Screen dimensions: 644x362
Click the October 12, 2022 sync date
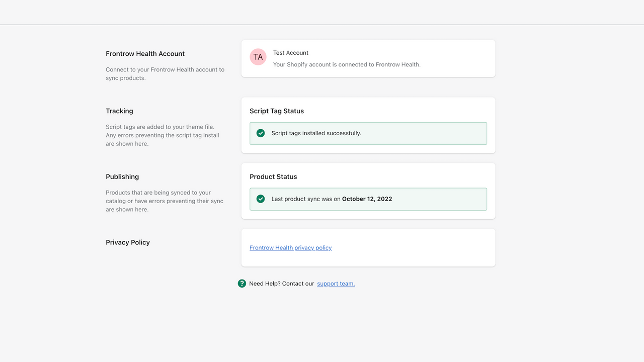tap(367, 199)
